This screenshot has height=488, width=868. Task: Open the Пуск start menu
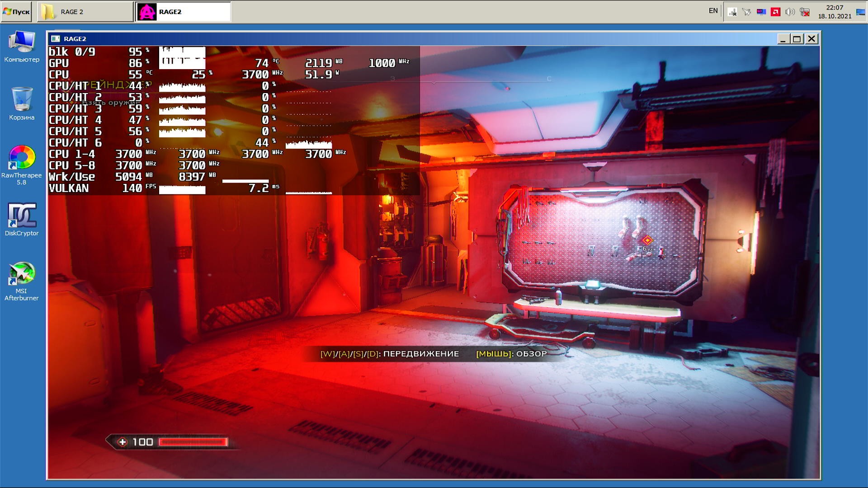[16, 12]
